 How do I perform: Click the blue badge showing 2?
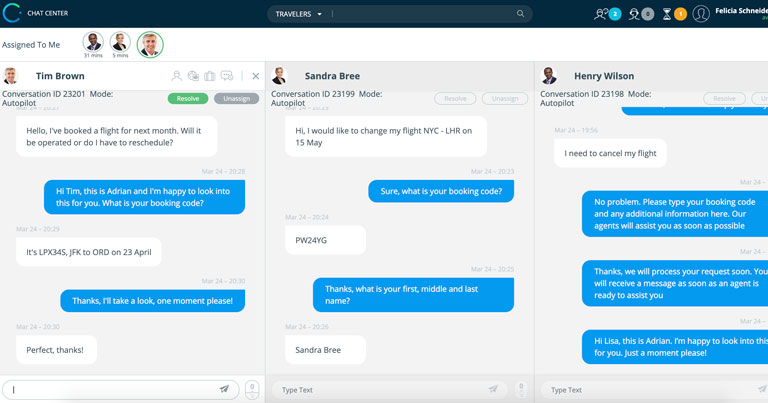615,14
